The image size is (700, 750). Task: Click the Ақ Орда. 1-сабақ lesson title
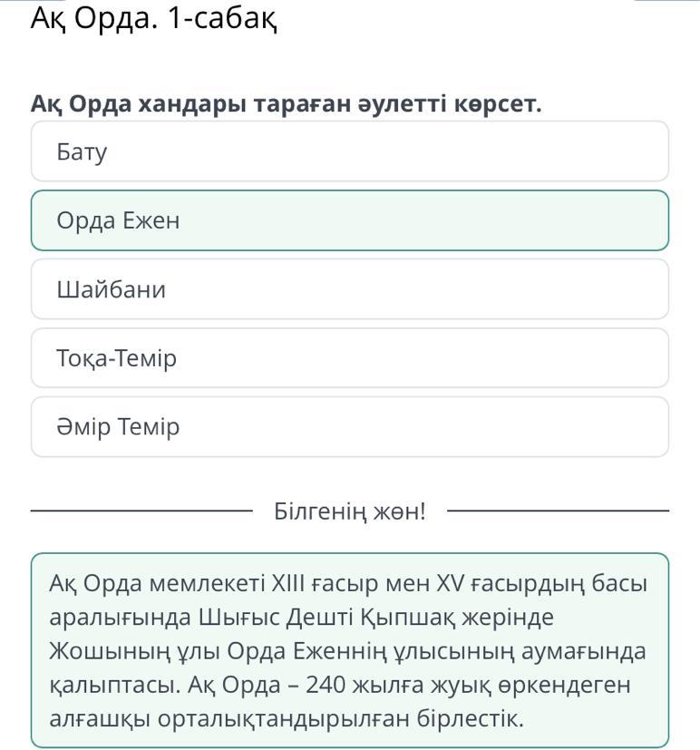154,19
